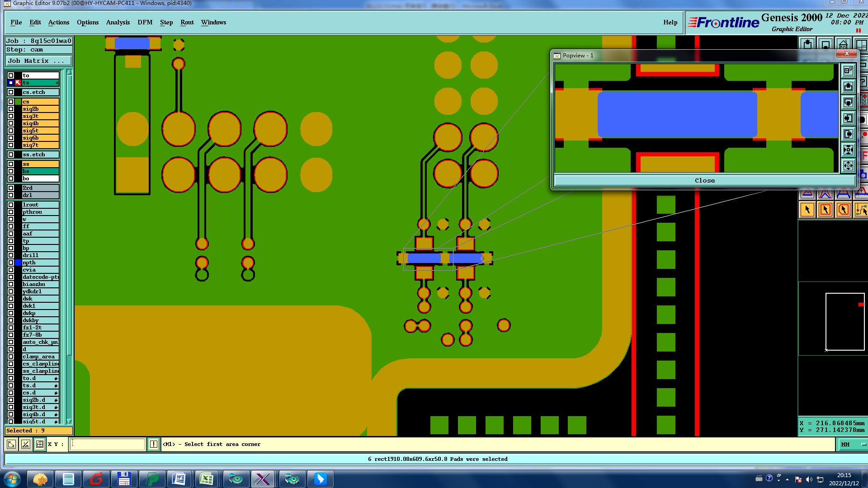Click the pan up icon in Popview
This screenshot has height=488, width=868.
tap(848, 86)
